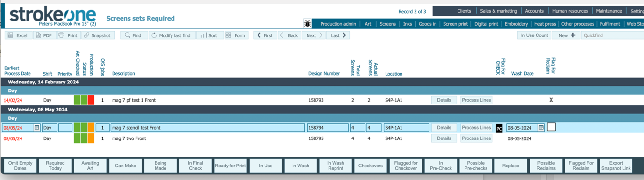644x180 pixels.
Task: Go Back to previous record
Action: [290, 35]
